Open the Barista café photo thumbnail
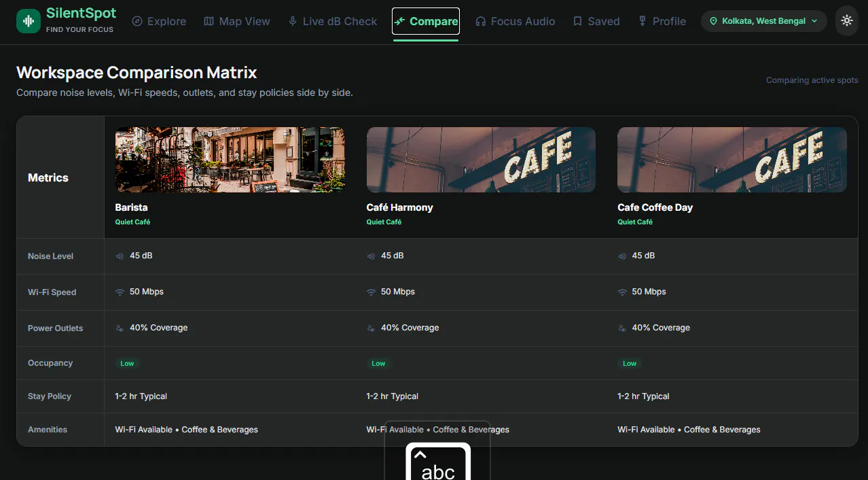The width and height of the screenshot is (868, 480). [x=230, y=160]
